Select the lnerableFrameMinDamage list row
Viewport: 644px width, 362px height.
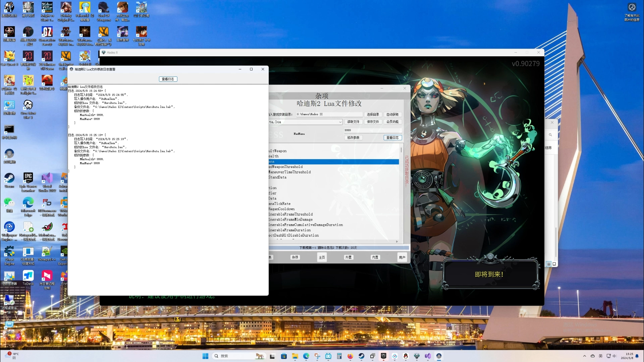tap(334, 220)
